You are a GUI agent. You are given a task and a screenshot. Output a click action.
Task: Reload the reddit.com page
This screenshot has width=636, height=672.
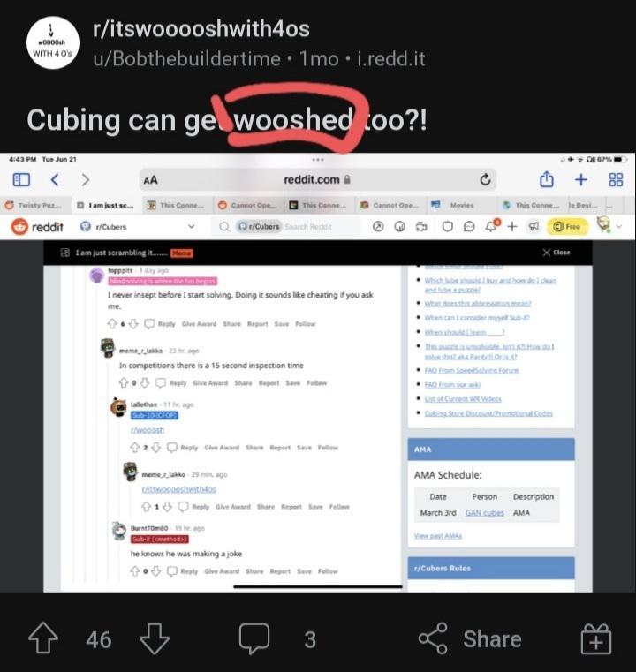pyautogui.click(x=485, y=179)
